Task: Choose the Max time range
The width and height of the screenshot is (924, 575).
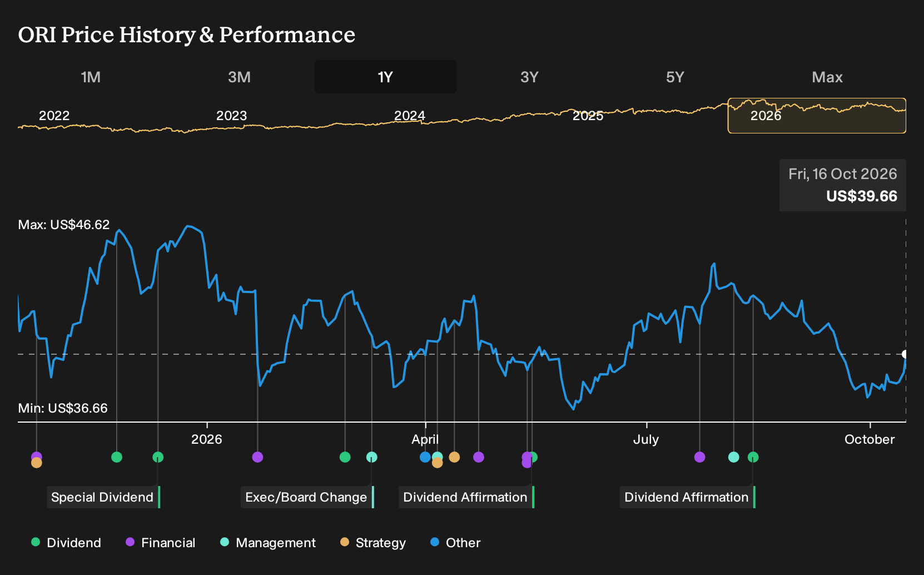Action: 827,77
